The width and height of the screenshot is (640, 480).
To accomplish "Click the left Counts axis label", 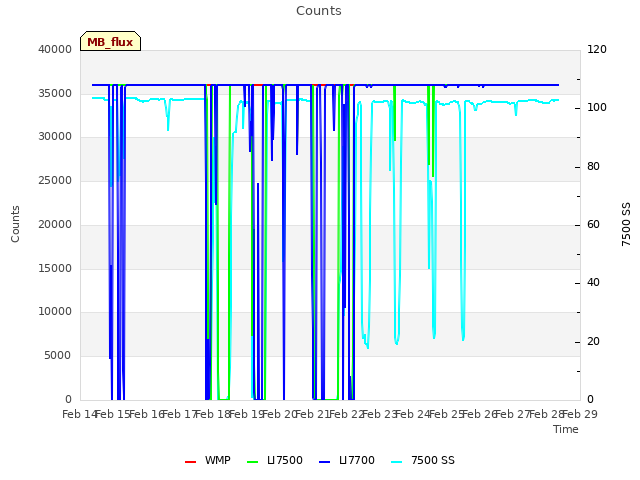I will (x=15, y=224).
